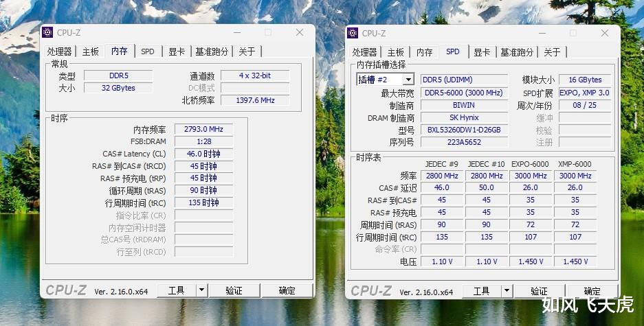Viewport: 644px width, 326px height.
Task: Click the 08 / 25 week/year value
Action: point(585,105)
